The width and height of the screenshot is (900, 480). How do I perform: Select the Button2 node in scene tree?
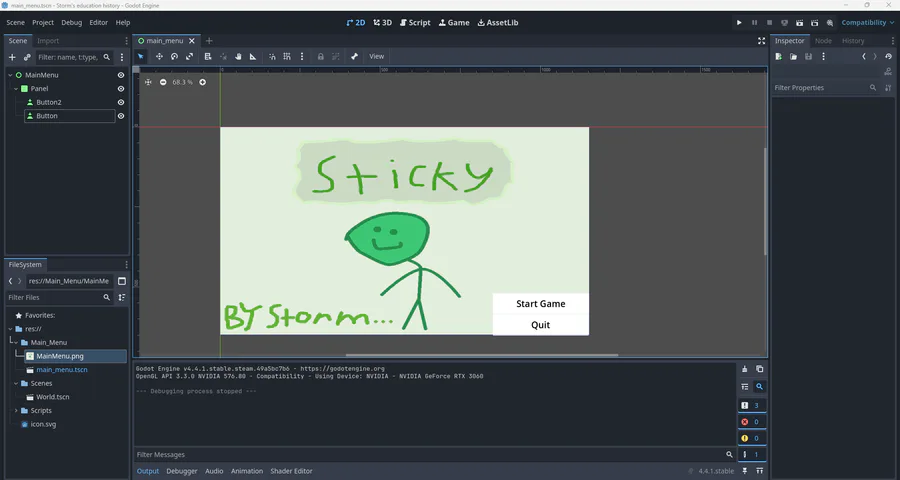click(49, 102)
